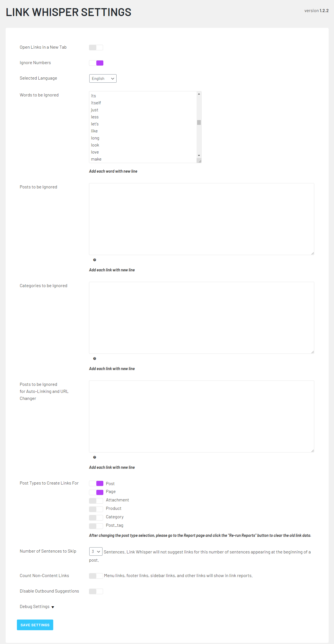This screenshot has width=334, height=644.
Task: Click resize handle of Words to be Ignored box
Action: 199,161
